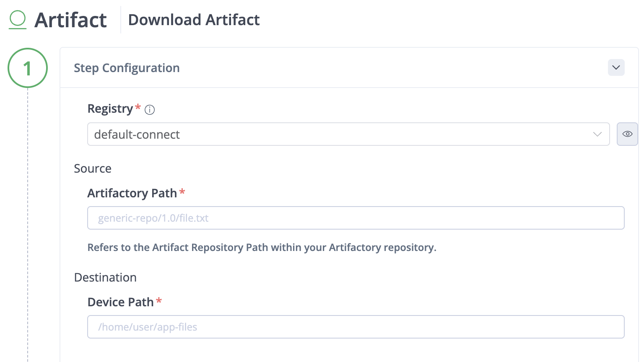Click the Download Artifact title
This screenshot has width=644, height=362.
click(194, 20)
